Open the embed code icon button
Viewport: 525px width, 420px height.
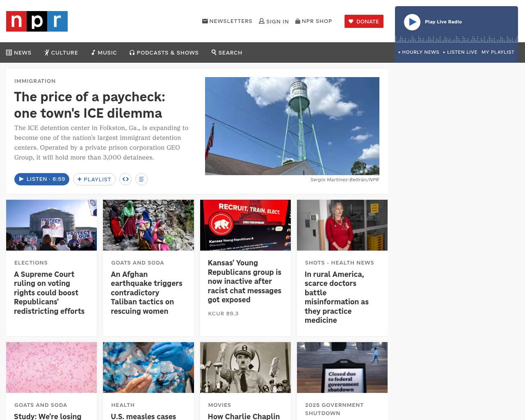(x=126, y=179)
